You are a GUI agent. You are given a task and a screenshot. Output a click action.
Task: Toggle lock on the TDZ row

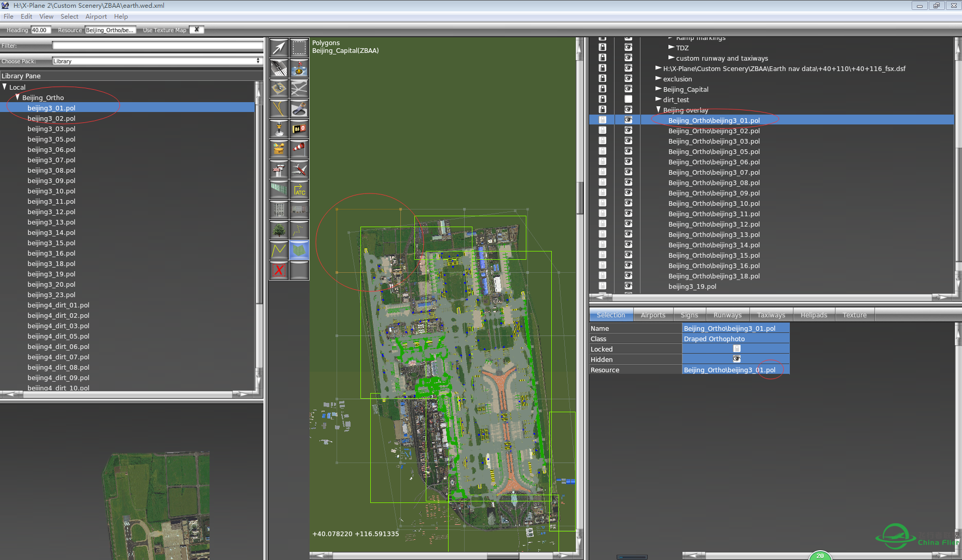coord(602,47)
